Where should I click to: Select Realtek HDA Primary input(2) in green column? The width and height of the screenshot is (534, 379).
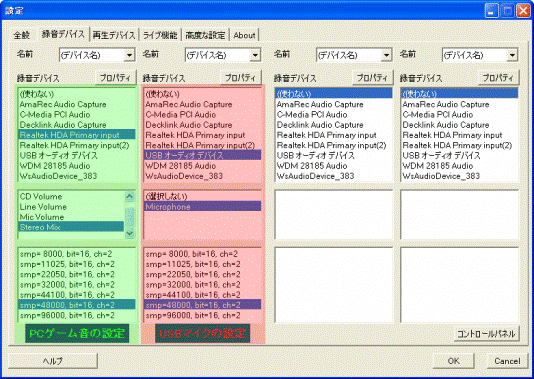[77, 145]
